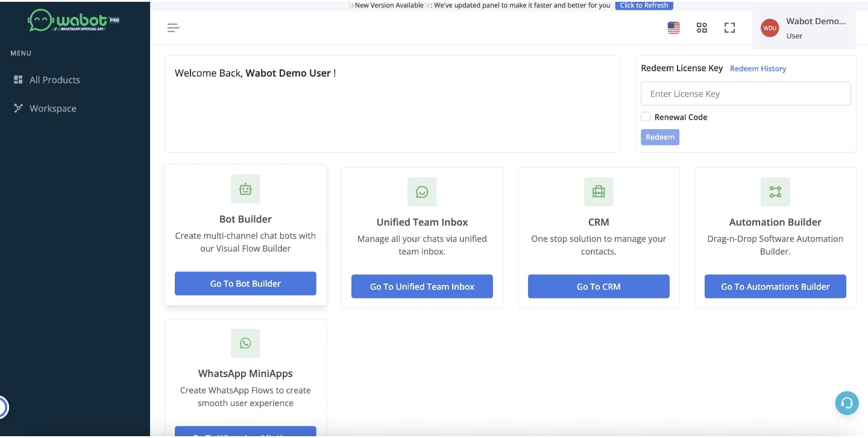Click the Wabot Pro logo
868x438 pixels.
[74, 21]
